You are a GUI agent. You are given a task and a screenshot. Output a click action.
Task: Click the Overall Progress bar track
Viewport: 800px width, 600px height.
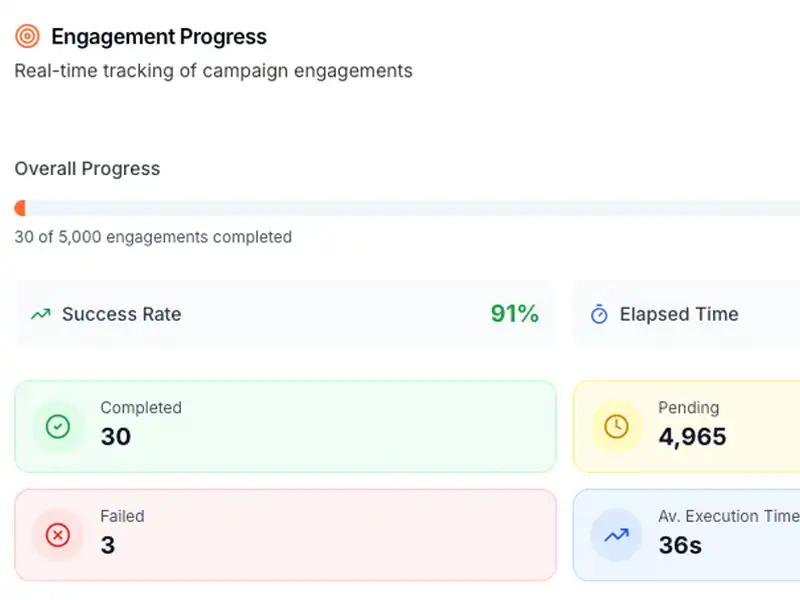tap(400, 207)
